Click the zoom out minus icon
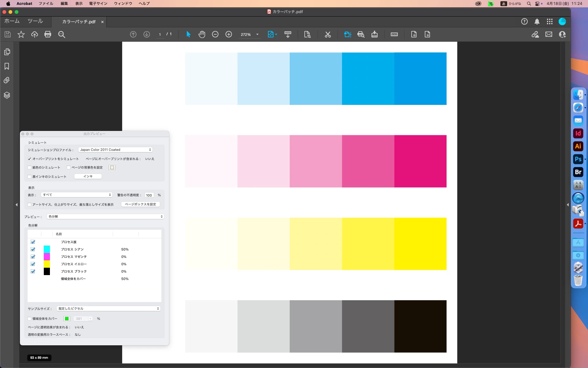This screenshot has width=588, height=368. click(x=215, y=34)
